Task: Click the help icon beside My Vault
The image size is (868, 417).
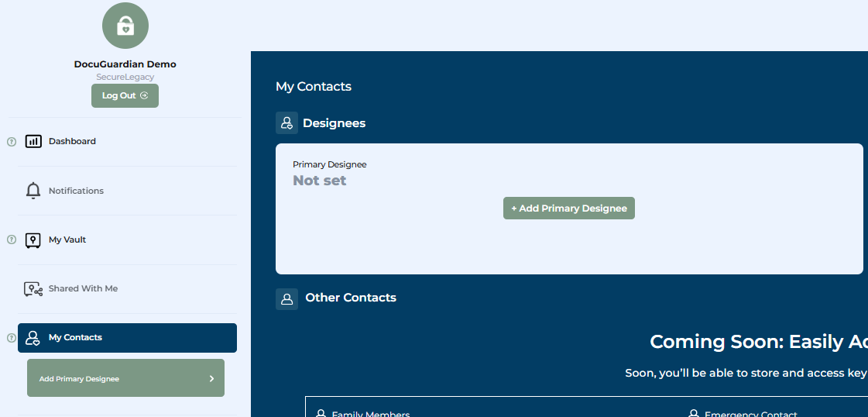Action: click(11, 240)
